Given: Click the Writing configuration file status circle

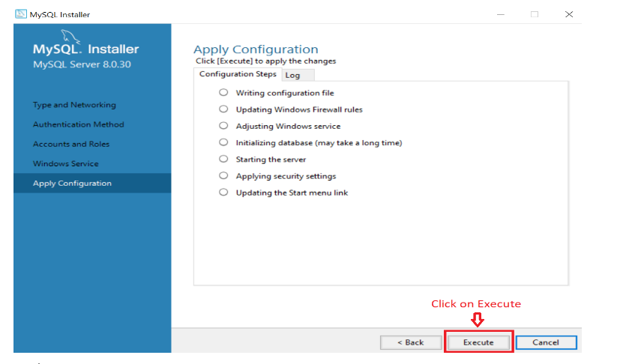Looking at the screenshot, I should pos(223,92).
